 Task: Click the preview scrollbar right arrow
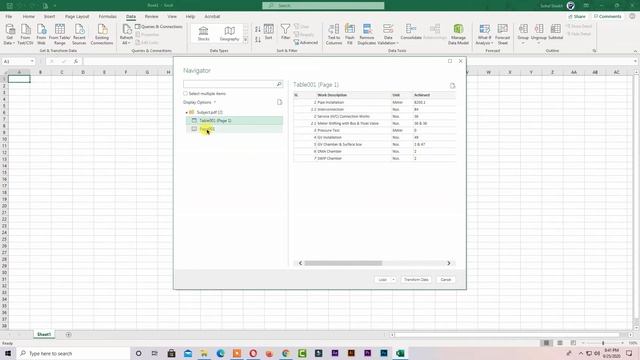point(449,263)
